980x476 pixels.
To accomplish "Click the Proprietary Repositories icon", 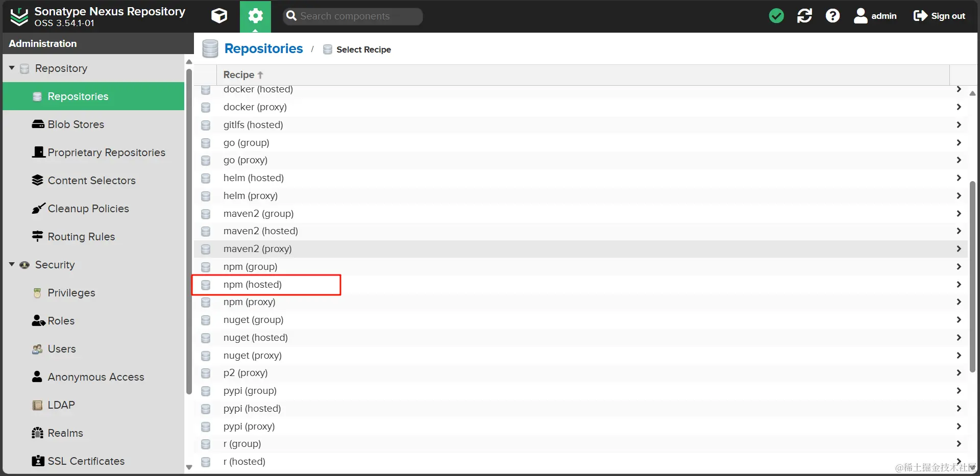I will coord(38,152).
